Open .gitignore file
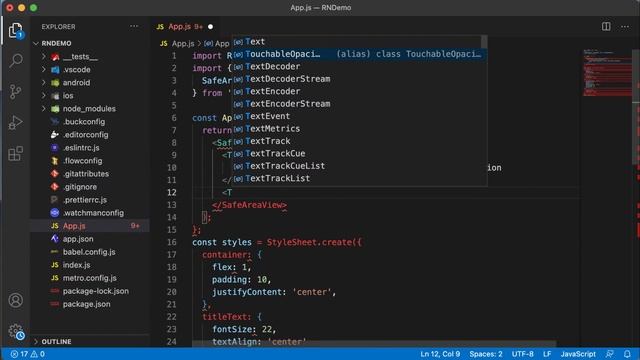Viewport: 640px width, 360px height. 90,187
